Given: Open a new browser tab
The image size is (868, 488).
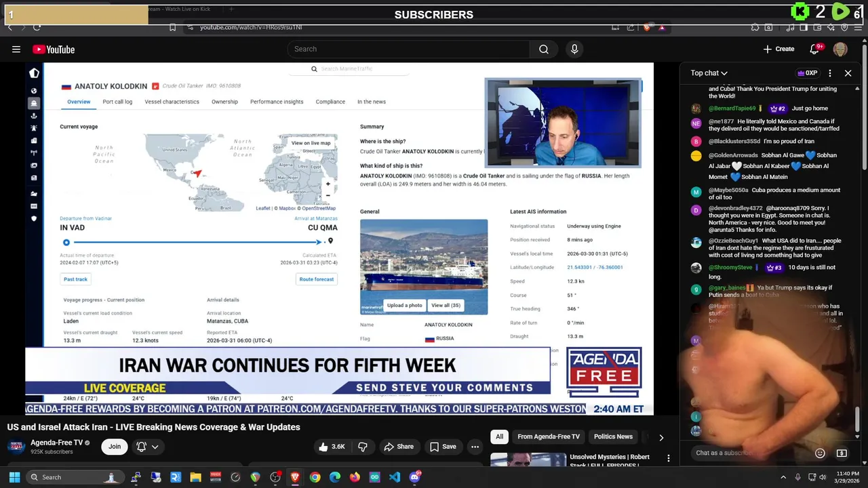Looking at the screenshot, I should 231,9.
